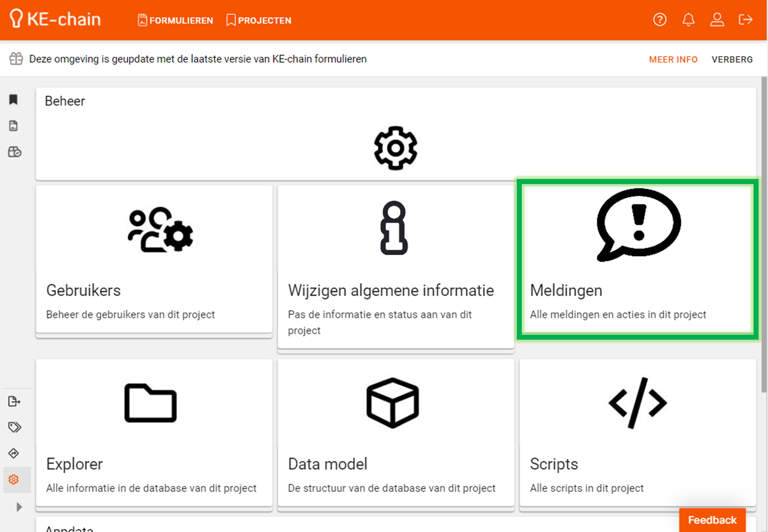Click the MEER INFO link
This screenshot has width=768, height=532.
tap(673, 59)
